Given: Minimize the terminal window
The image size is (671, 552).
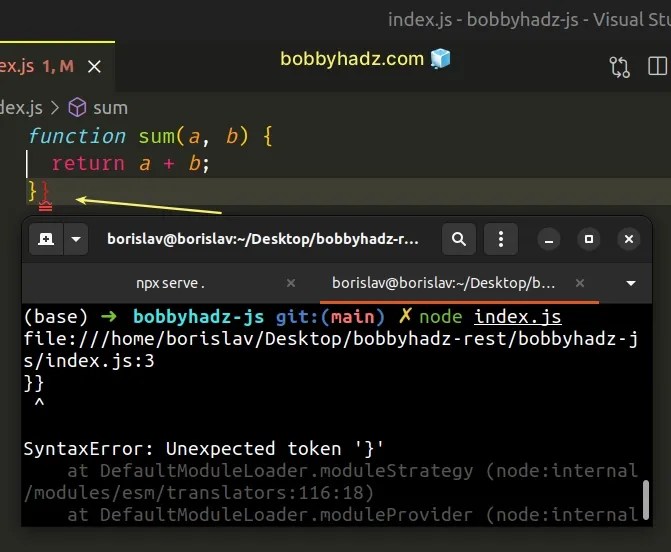Looking at the screenshot, I should coord(549,239).
